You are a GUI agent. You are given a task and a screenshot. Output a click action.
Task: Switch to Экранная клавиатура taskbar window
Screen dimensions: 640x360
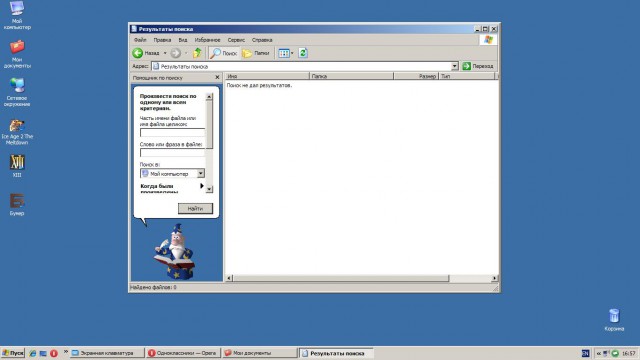pyautogui.click(x=107, y=353)
